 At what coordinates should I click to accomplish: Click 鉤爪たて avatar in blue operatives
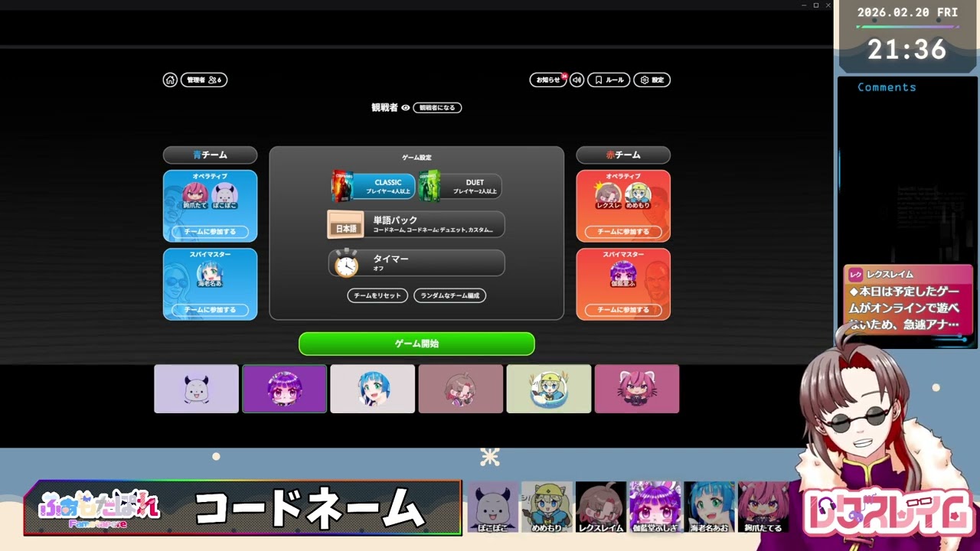coord(195,193)
